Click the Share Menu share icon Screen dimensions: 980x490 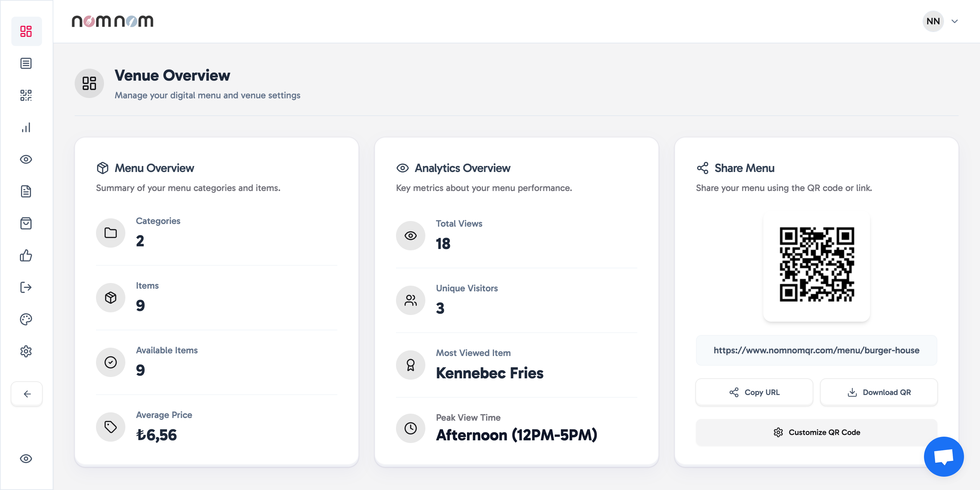(703, 168)
